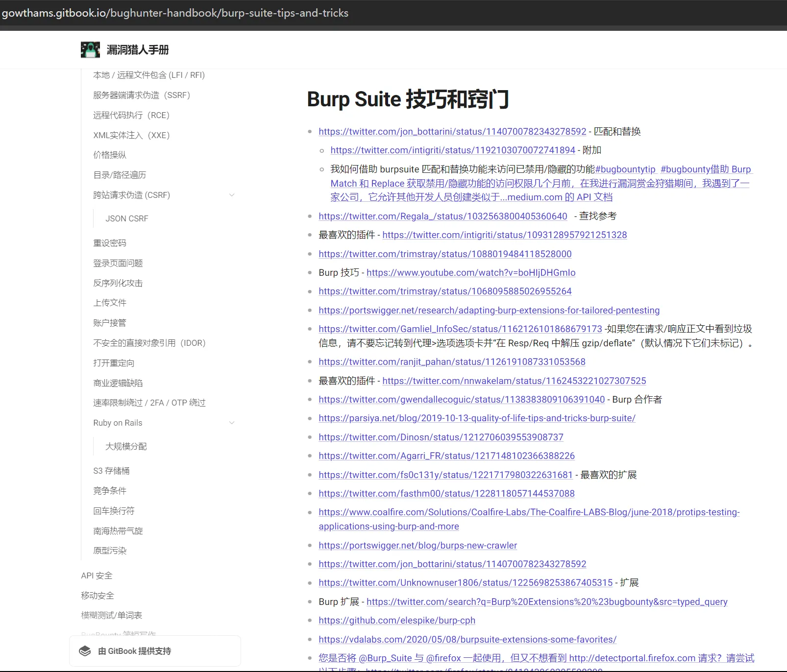Open 重设密码 sidebar item
The image size is (787, 672).
110,243
